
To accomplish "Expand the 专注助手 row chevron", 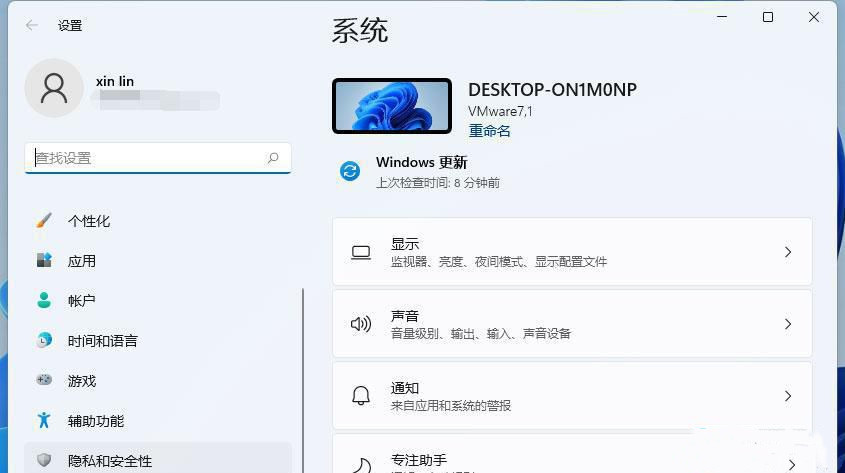I will [791, 464].
